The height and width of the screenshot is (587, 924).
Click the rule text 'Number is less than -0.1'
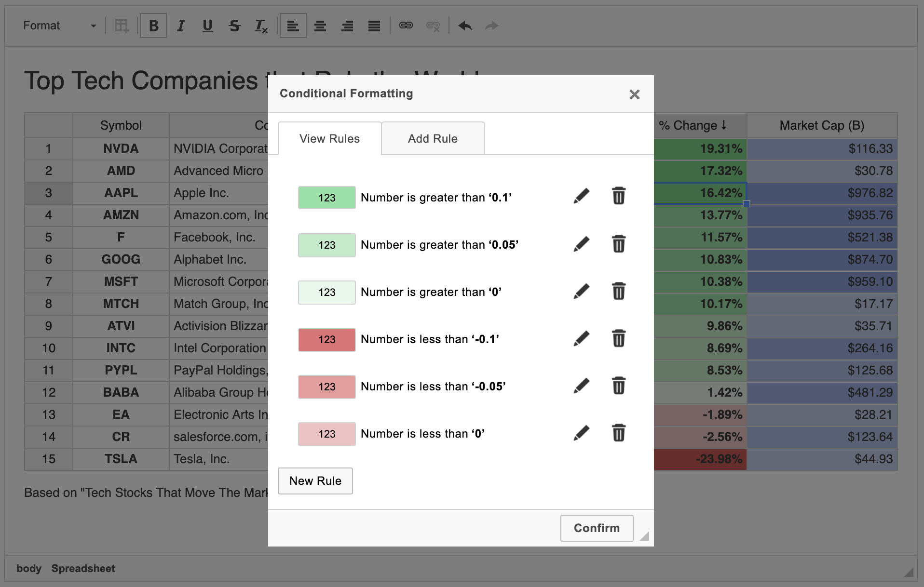430,339
